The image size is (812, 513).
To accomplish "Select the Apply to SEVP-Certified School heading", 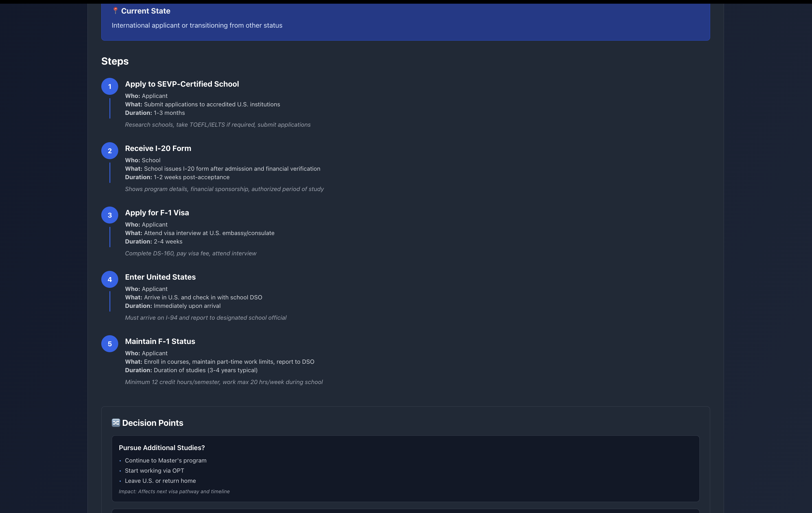I will pyautogui.click(x=182, y=84).
